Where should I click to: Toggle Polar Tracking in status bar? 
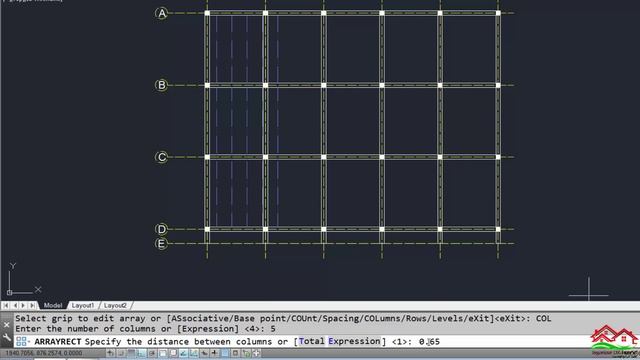152,353
